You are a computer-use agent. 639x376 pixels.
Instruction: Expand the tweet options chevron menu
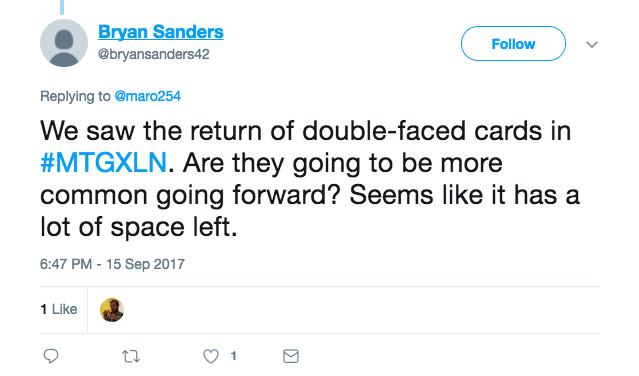[592, 44]
